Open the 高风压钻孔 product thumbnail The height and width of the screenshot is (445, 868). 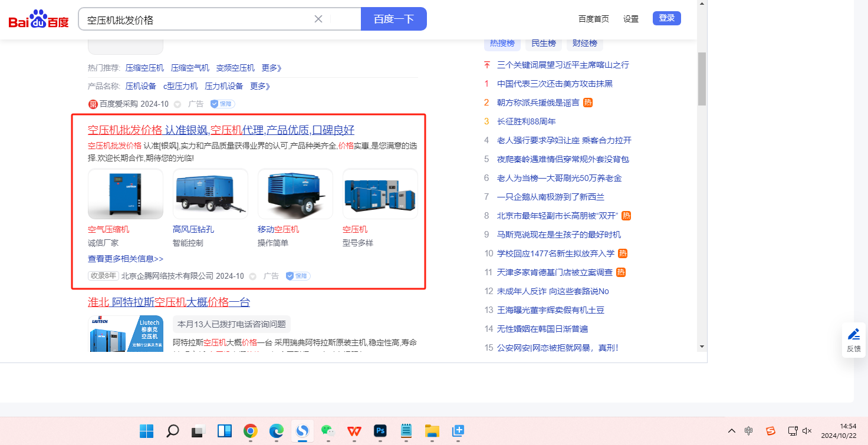(x=211, y=194)
